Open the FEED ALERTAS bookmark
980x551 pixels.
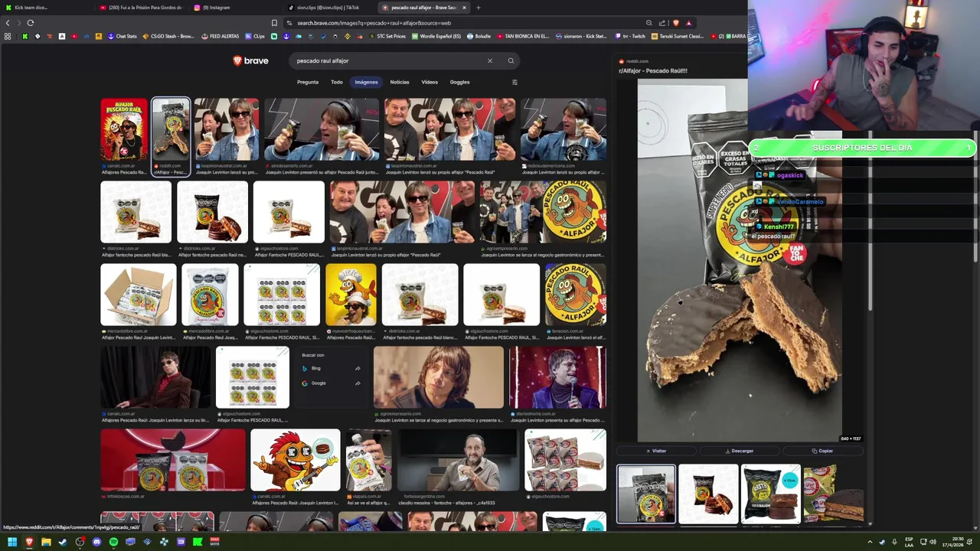pos(220,36)
